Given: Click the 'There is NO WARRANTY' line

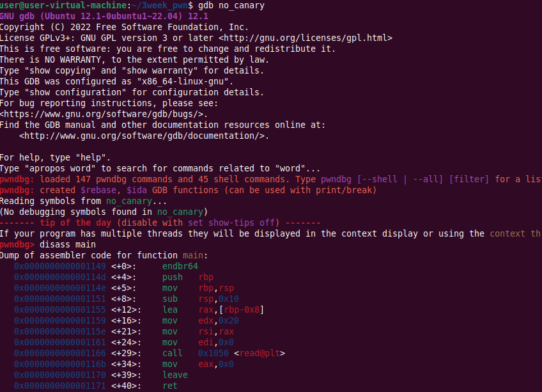Looking at the screenshot, I should coord(134,60).
